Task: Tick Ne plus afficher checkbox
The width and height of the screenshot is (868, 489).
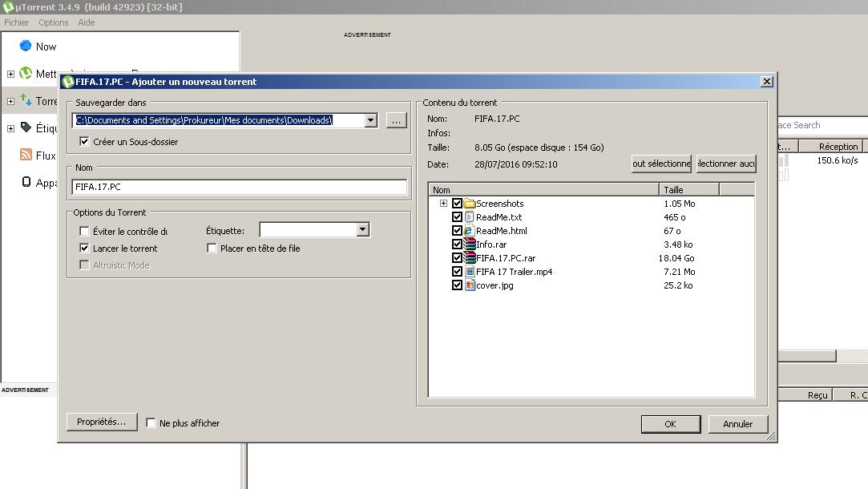Action: [x=151, y=422]
